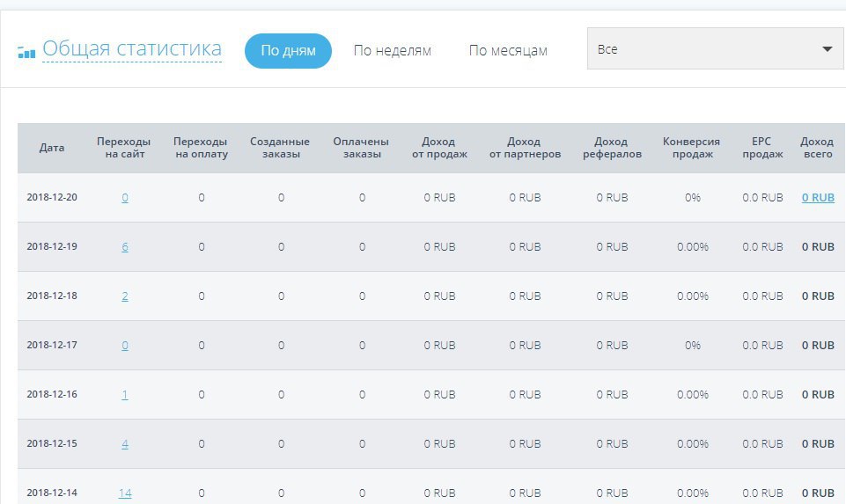Select the date cell 2018-12-14

(52, 493)
